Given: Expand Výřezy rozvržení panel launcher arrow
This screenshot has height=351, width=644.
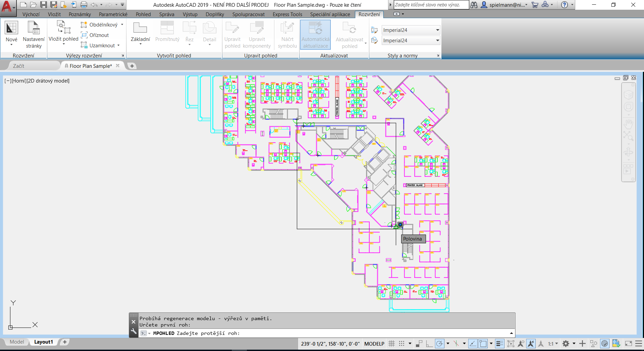Looking at the screenshot, I should coord(123,56).
